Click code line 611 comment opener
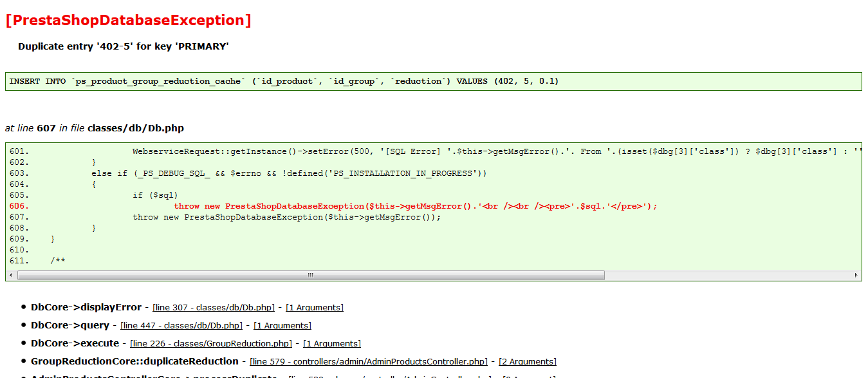Image resolution: width=868 pixels, height=378 pixels. (58, 261)
